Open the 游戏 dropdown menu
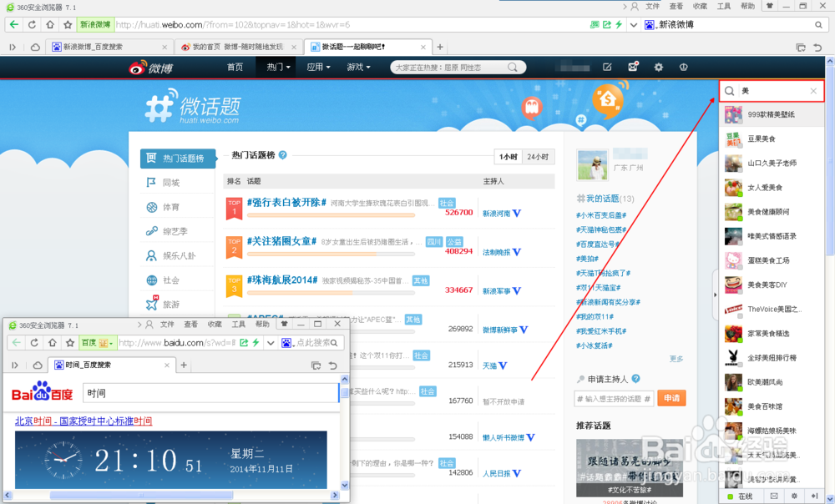The height and width of the screenshot is (504, 835). pos(357,66)
